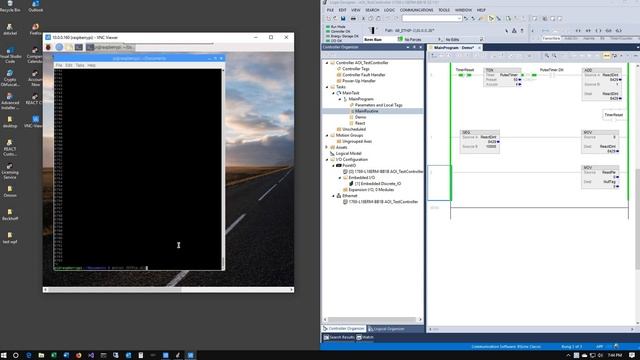Collapse the Controller AOI_TestController tree node
Screen dimensions: 640x360
327,63
